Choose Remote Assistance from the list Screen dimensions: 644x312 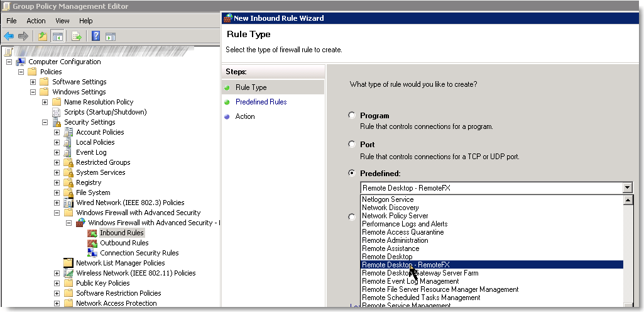pyautogui.click(x=492, y=248)
